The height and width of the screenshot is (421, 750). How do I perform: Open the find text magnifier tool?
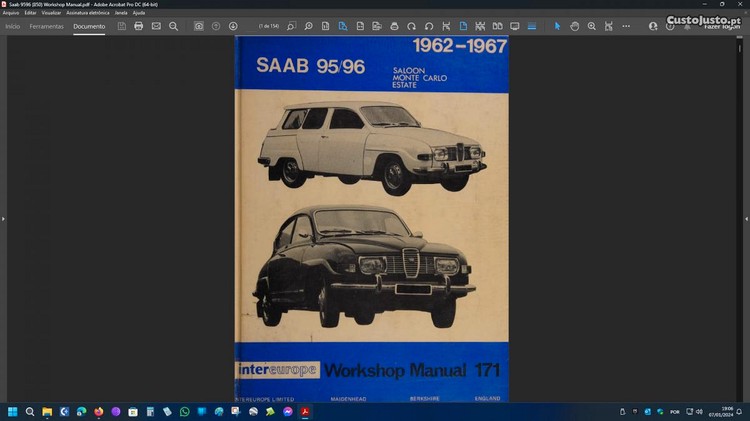(173, 26)
